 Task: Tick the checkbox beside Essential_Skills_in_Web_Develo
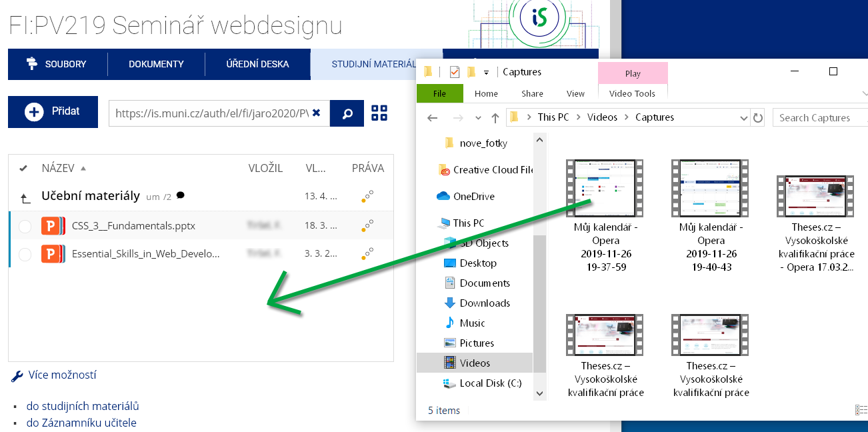[25, 255]
